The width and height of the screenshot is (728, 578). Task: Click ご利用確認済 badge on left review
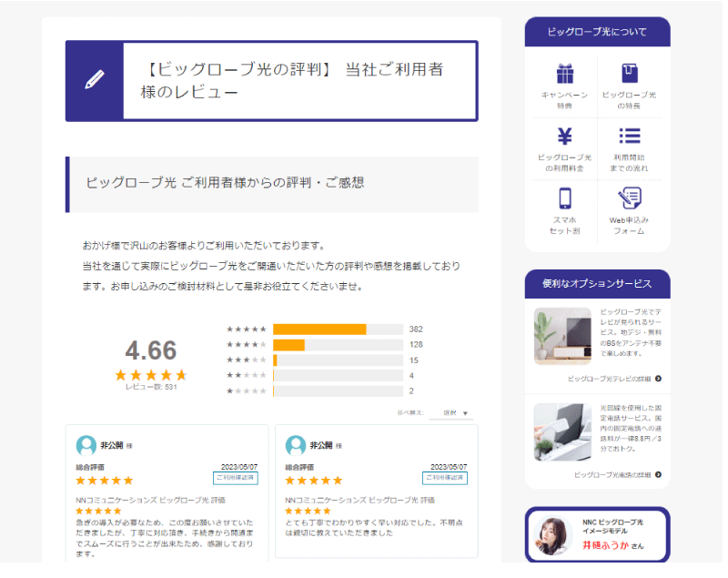(236, 478)
